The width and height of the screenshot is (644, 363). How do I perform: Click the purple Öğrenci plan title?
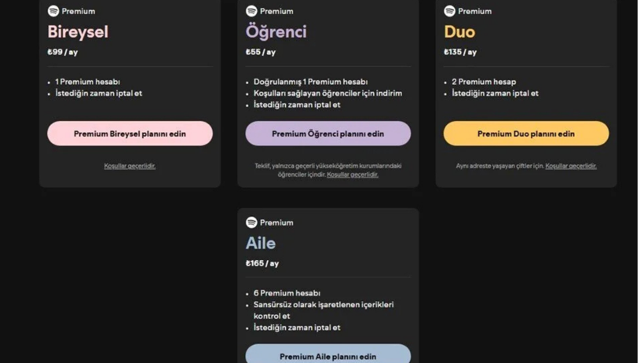coord(276,32)
